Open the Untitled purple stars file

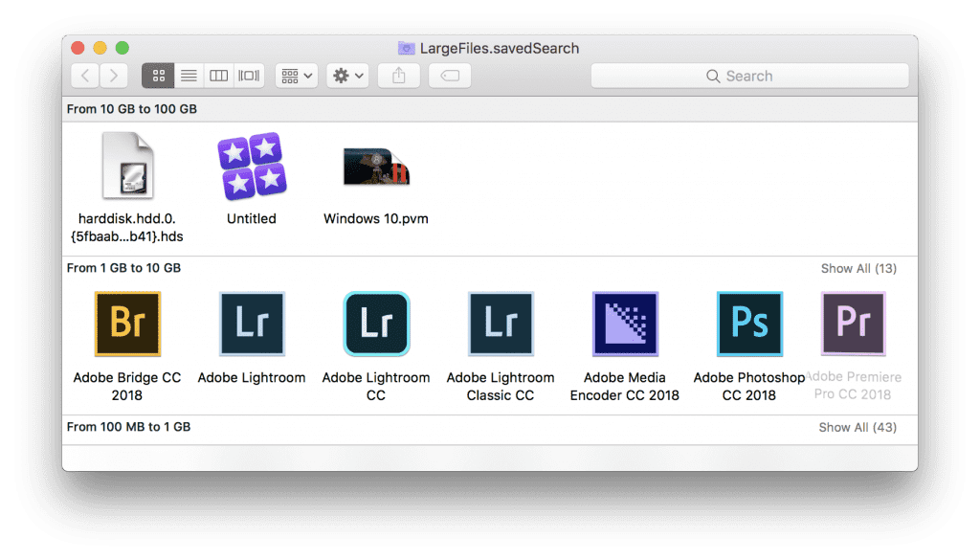click(x=251, y=168)
